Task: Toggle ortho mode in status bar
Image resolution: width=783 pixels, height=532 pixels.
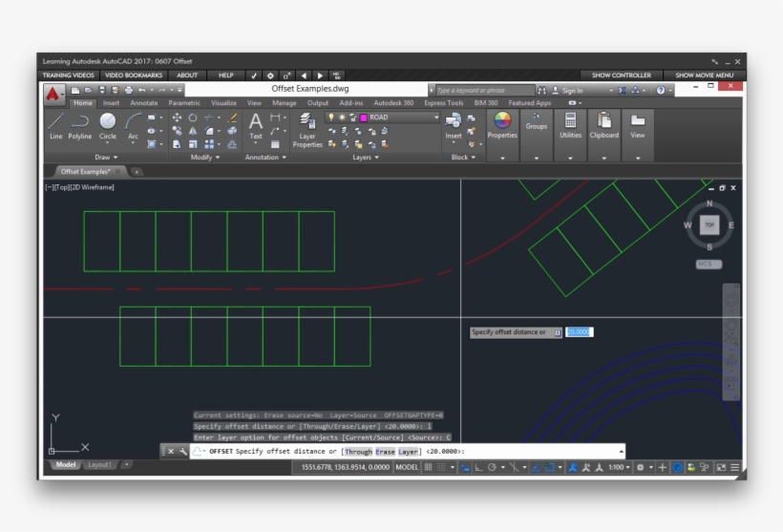Action: pos(478,468)
